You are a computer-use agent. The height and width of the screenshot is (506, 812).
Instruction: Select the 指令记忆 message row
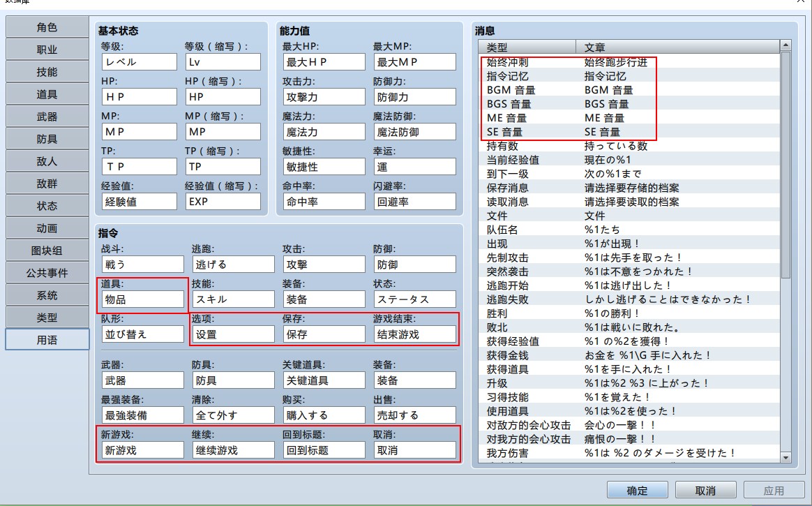click(x=629, y=76)
